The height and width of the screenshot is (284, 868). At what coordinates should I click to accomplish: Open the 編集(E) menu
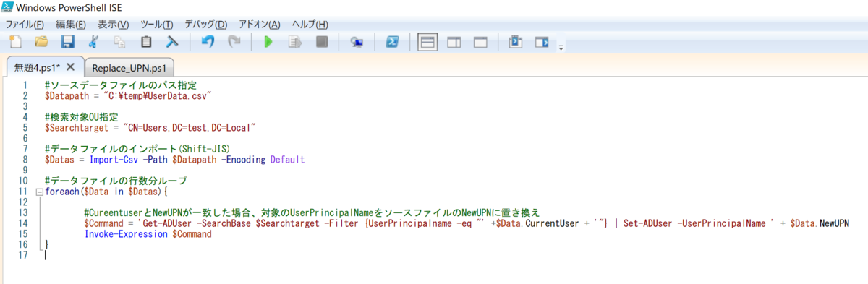pos(71,25)
